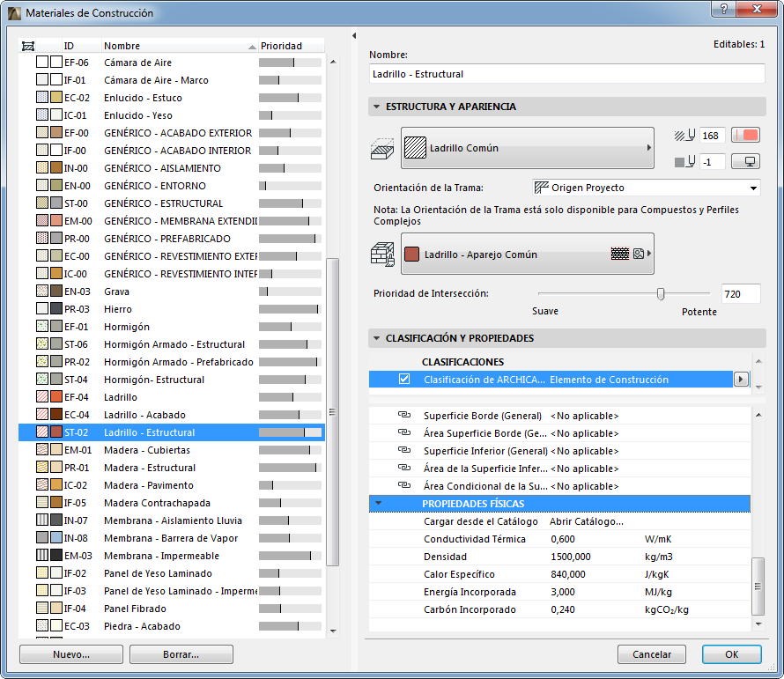Sort list by Nombre column header
Image resolution: width=784 pixels, height=679 pixels.
180,46
